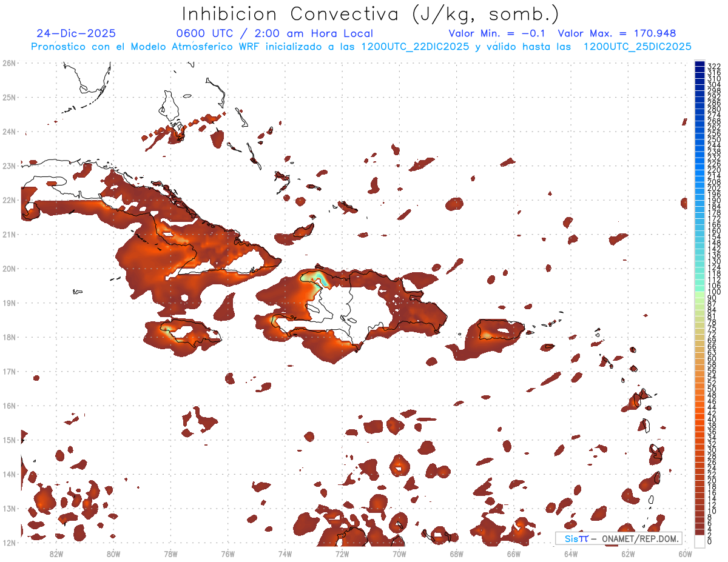728x562 pixels.
Task: Click the 13N latitude label
Action: [x=9, y=508]
